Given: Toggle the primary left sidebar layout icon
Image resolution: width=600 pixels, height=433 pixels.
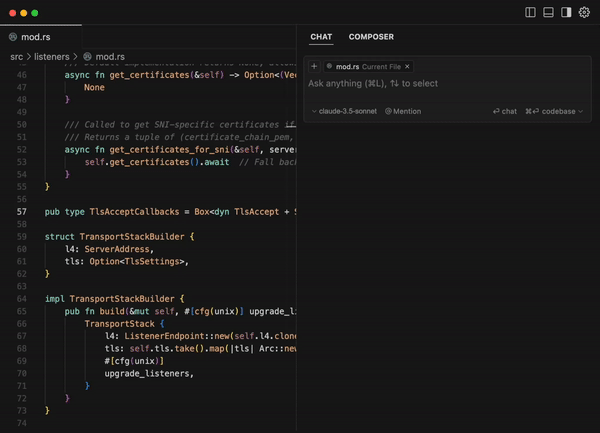Looking at the screenshot, I should tap(530, 13).
